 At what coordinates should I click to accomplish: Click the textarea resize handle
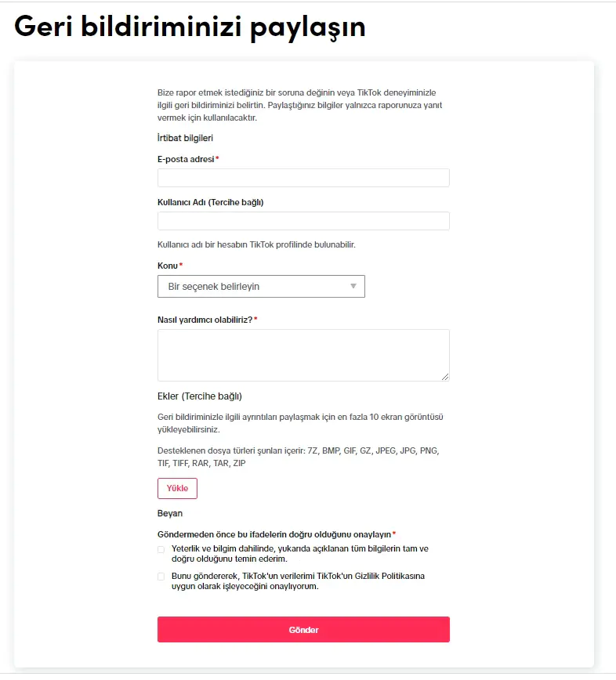[x=446, y=378]
